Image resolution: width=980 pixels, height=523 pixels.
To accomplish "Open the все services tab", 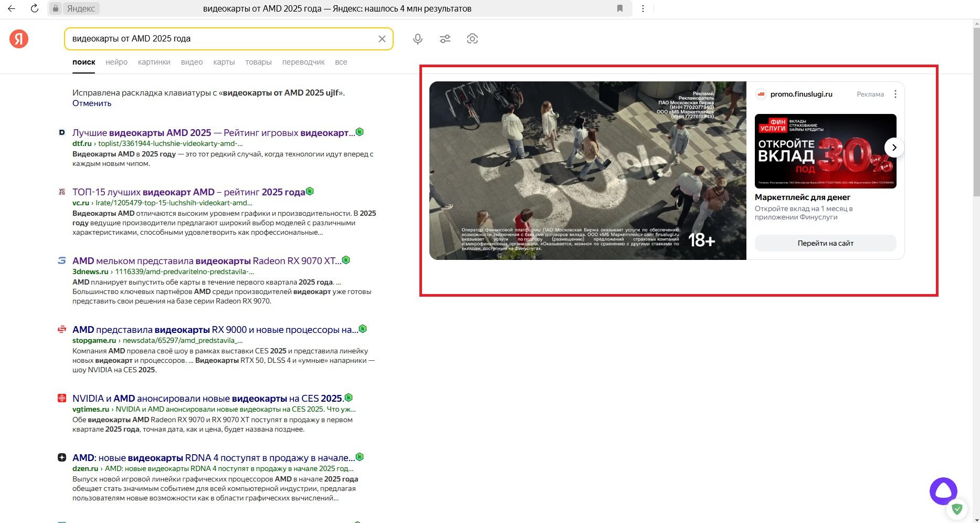I will [x=341, y=62].
